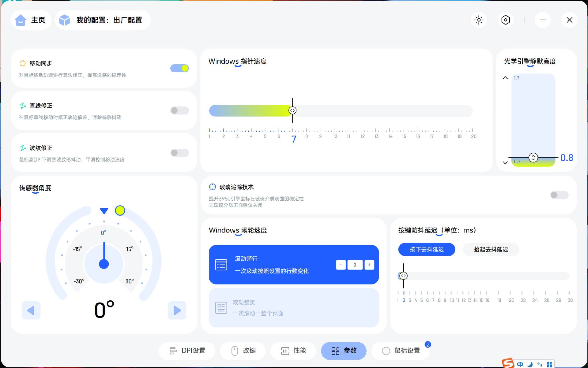Click the brightness sun icon in title bar
The width and height of the screenshot is (588, 368).
[479, 20]
